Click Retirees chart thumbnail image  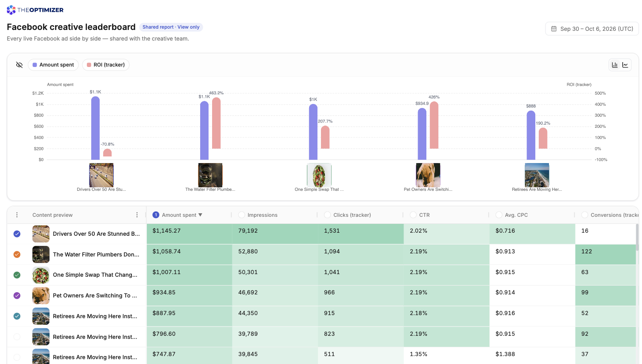click(537, 175)
